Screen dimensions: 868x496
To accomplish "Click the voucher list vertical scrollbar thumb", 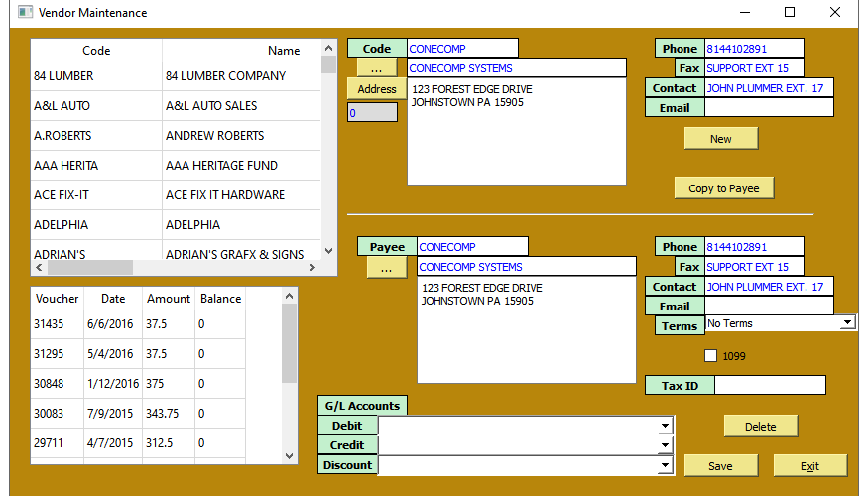I will coord(289,344).
